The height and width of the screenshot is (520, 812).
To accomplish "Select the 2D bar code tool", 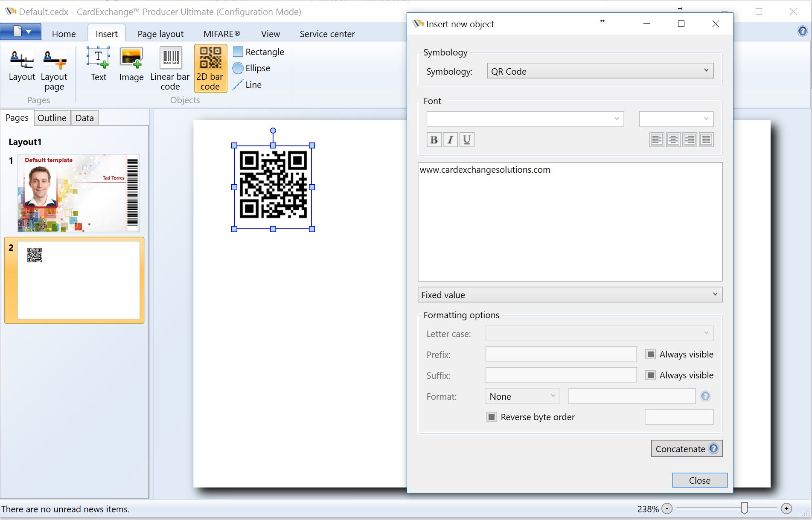I will coord(210,68).
